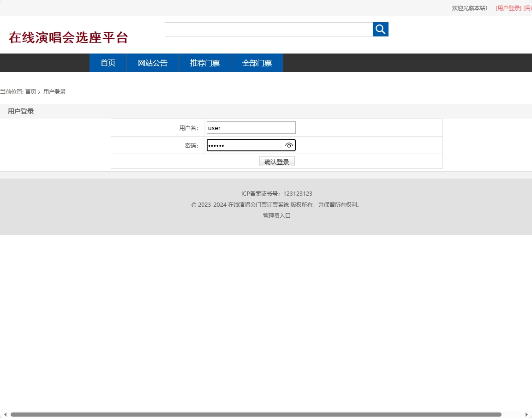
Task: Click the 用户登录 form section header
Action: tap(20, 111)
